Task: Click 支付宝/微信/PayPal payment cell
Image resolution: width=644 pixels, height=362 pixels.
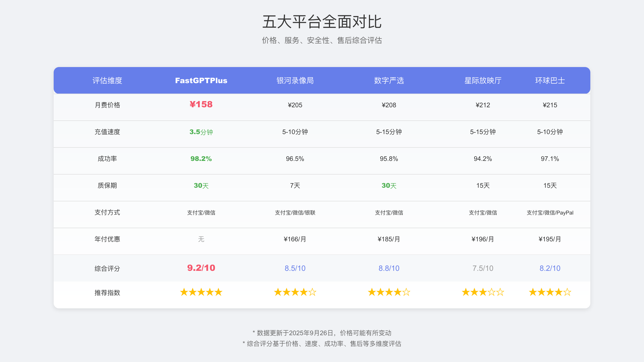Action: (x=550, y=213)
